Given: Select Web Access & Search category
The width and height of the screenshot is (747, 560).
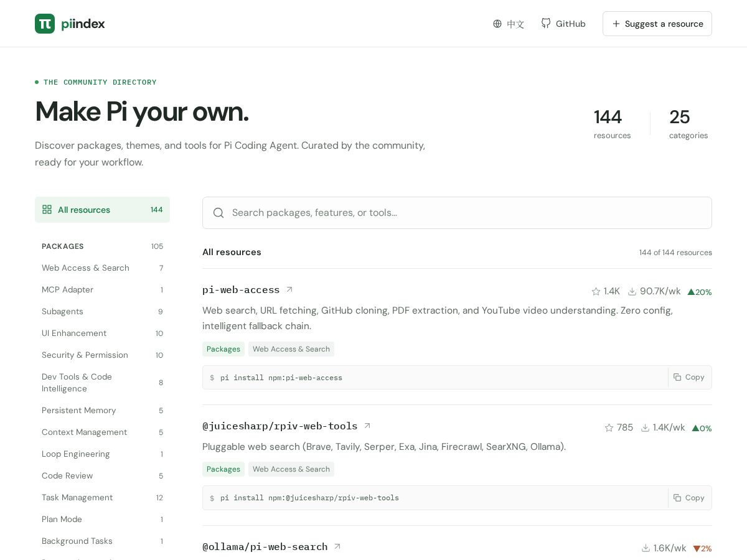Looking at the screenshot, I should [x=102, y=268].
